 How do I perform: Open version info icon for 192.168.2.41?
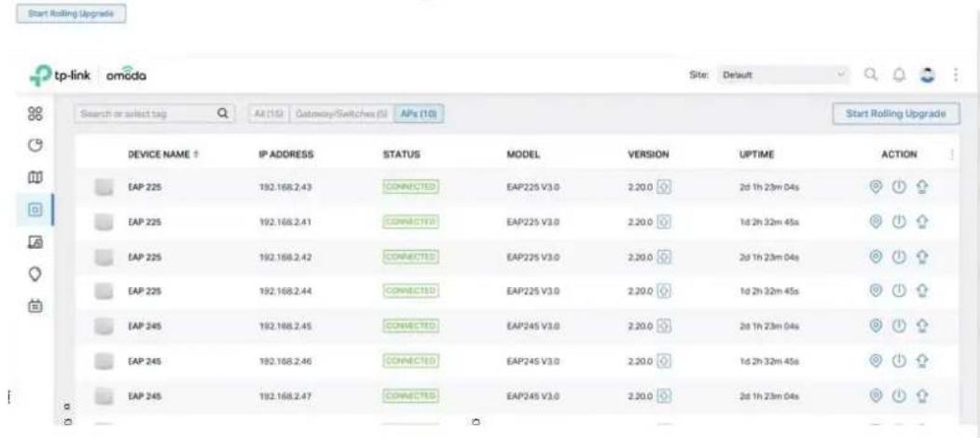tap(664, 221)
